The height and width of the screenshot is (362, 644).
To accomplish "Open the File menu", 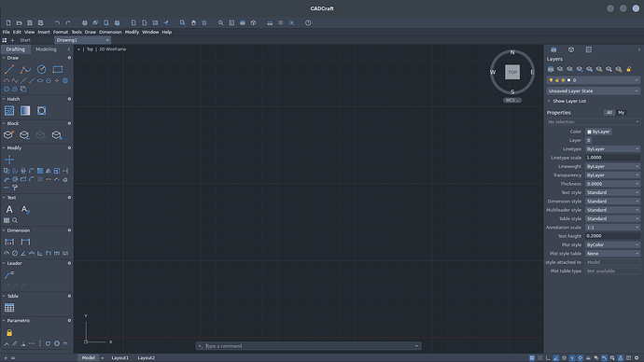I will tap(7, 32).
